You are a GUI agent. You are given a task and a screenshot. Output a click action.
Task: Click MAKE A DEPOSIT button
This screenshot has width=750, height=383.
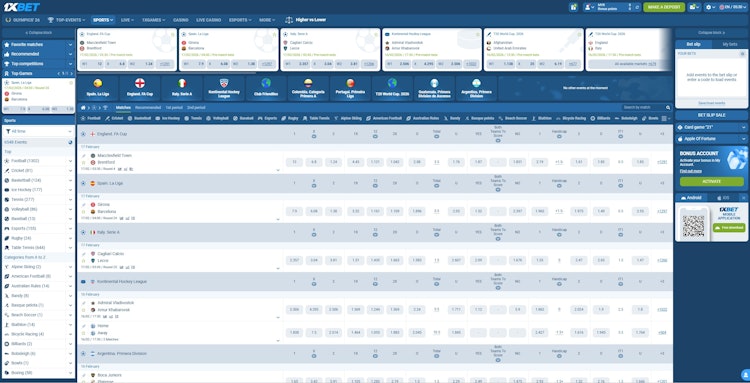click(664, 7)
